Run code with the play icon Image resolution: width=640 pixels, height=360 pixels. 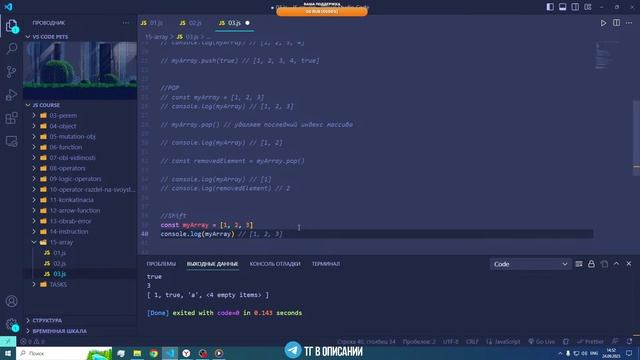603,23
